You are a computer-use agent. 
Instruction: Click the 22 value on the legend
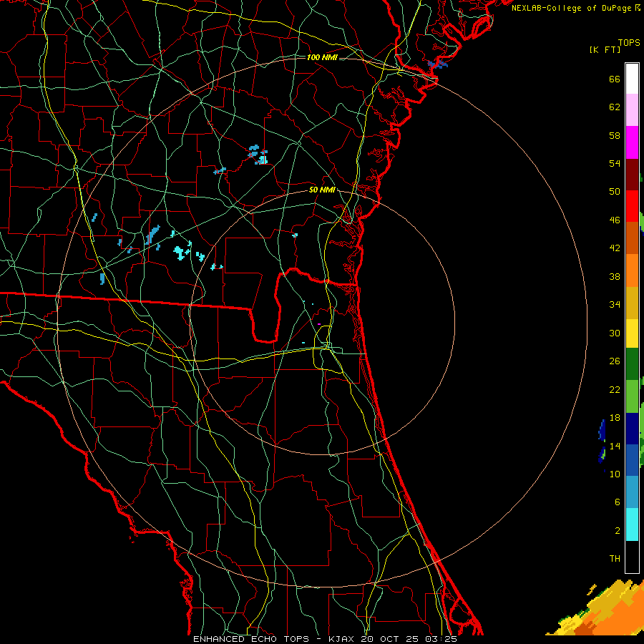click(615, 390)
